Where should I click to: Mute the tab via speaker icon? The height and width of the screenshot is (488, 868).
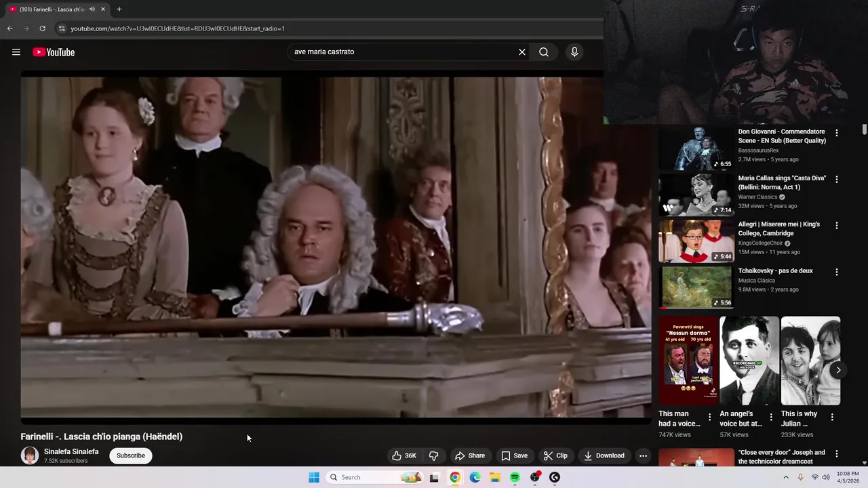[92, 9]
